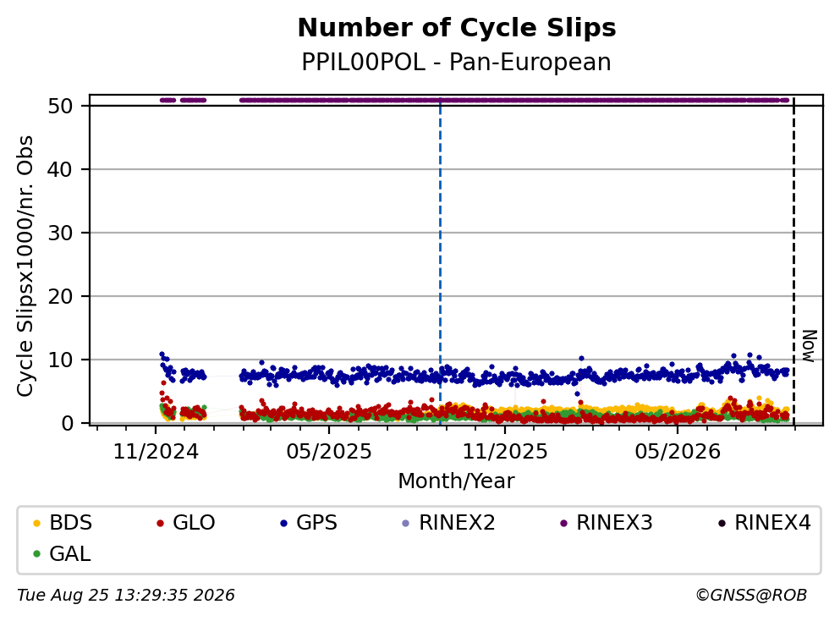The image size is (840, 621).
Task: Click the RINEX2 legend marker
Action: 405,523
